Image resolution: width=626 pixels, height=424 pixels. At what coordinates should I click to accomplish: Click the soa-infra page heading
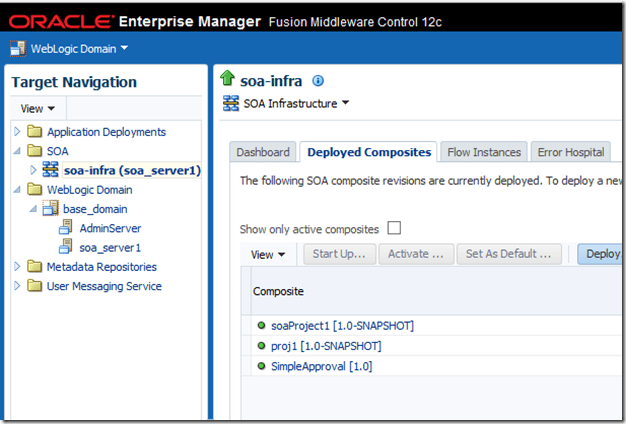coord(271,81)
